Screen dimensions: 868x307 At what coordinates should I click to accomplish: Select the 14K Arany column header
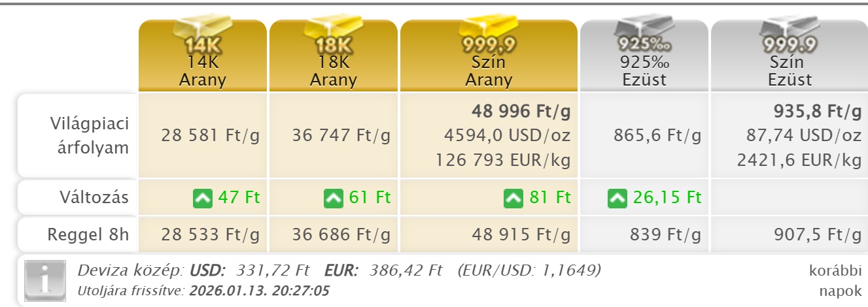coord(203,72)
